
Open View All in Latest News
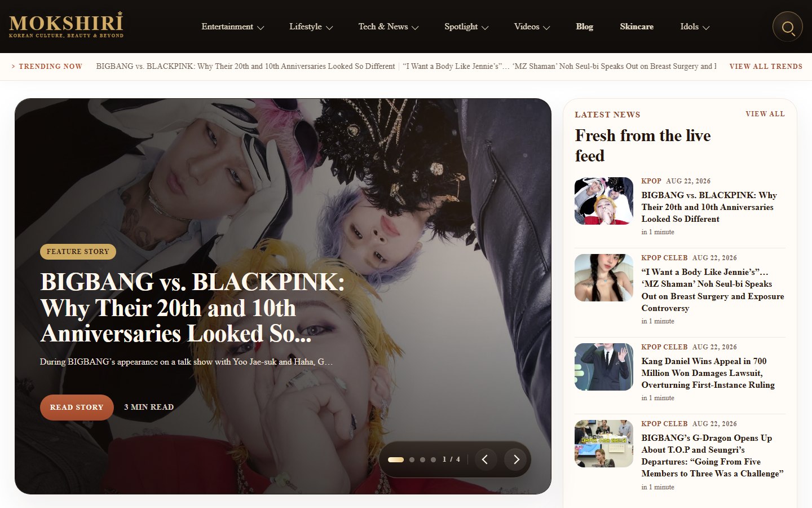tap(765, 114)
